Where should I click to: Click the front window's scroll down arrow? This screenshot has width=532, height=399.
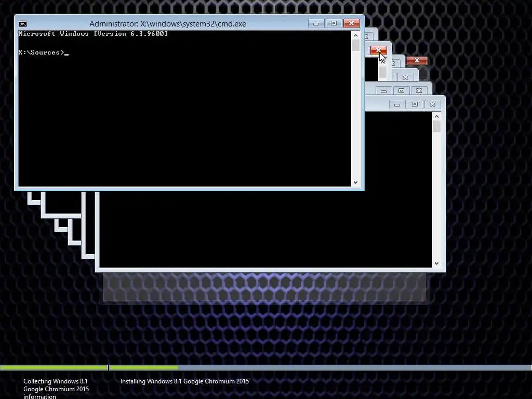pos(355,182)
